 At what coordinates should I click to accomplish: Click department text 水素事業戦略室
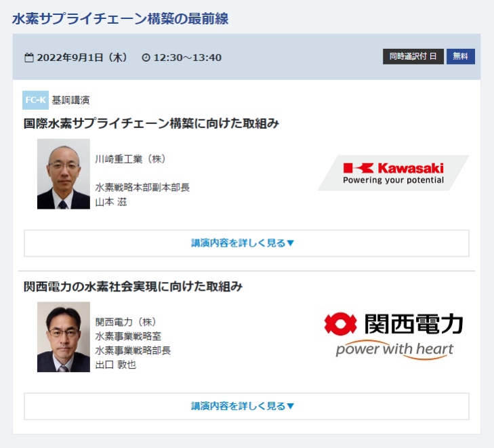128,336
